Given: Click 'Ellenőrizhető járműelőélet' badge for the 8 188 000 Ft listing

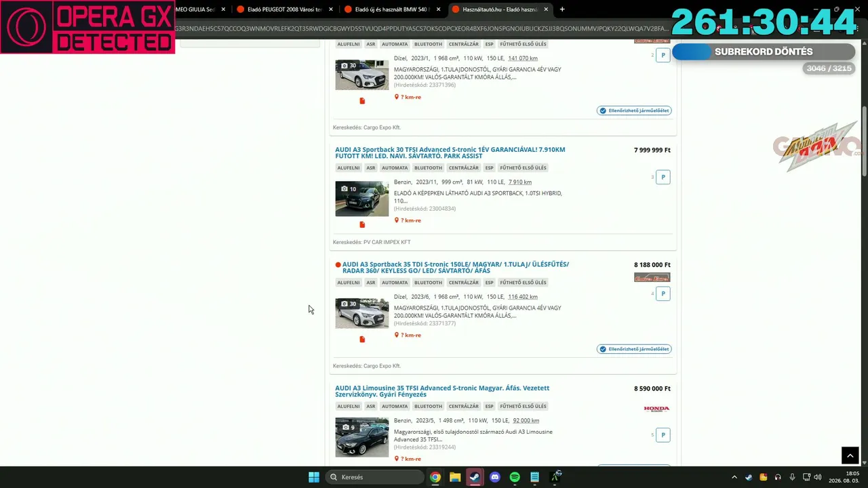Looking at the screenshot, I should click(x=634, y=349).
